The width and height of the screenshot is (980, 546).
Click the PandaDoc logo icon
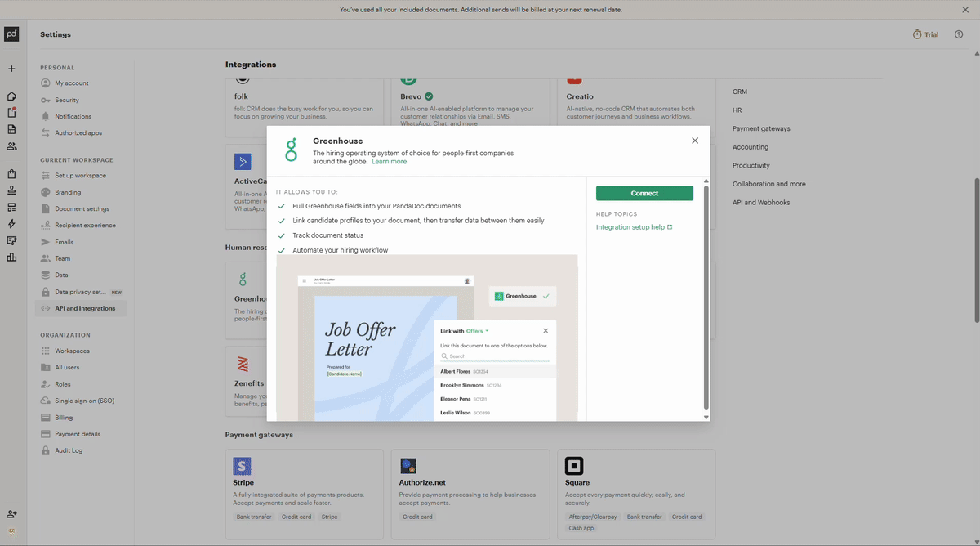pos(11,34)
